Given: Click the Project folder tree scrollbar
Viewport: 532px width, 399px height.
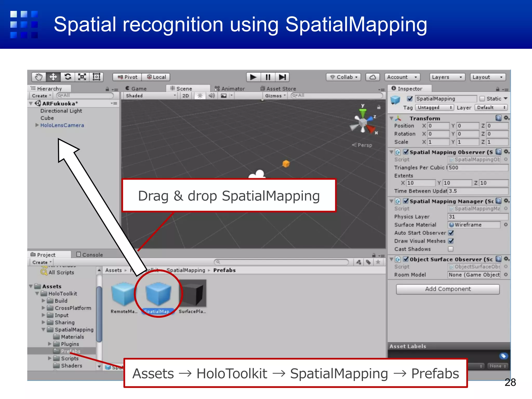Looking at the screenshot, I should (99, 314).
